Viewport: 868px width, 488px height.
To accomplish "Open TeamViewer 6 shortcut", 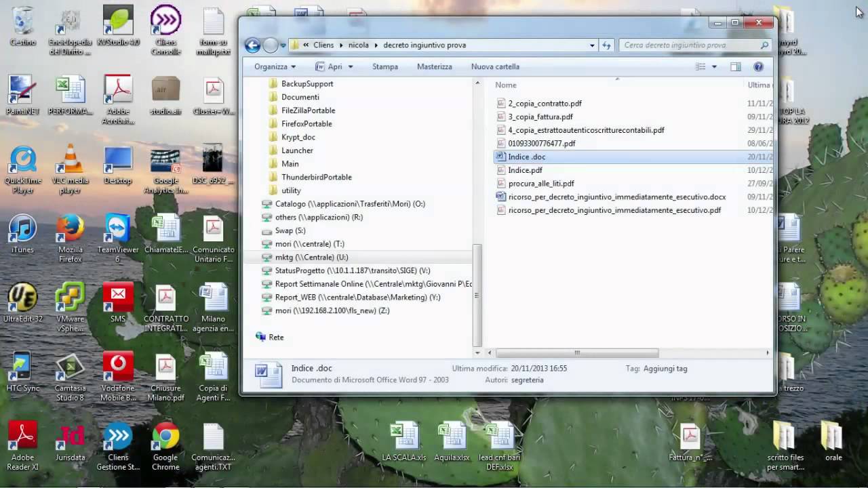I will [x=118, y=239].
